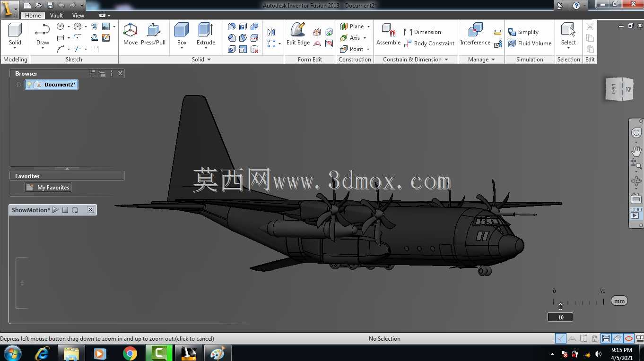Toggle the highlighted frame icon in status bar

point(606,338)
